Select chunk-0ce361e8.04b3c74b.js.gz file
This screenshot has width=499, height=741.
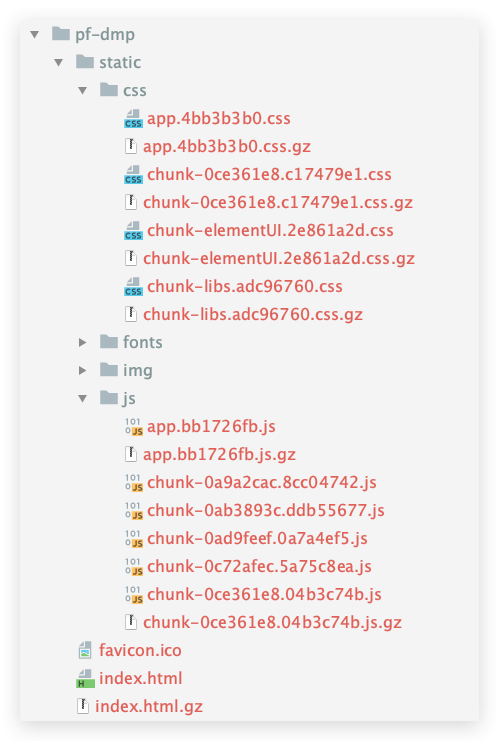pos(273,623)
